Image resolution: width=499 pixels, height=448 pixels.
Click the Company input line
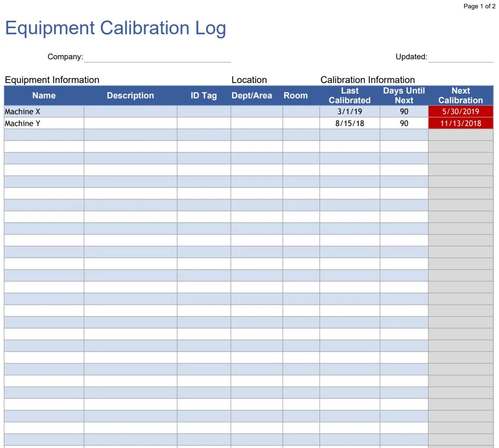coord(157,58)
